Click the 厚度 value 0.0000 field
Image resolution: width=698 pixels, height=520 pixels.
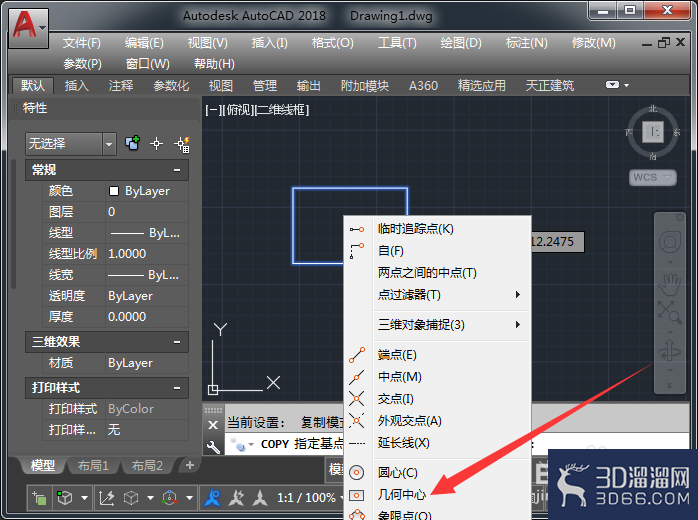[x=147, y=317]
